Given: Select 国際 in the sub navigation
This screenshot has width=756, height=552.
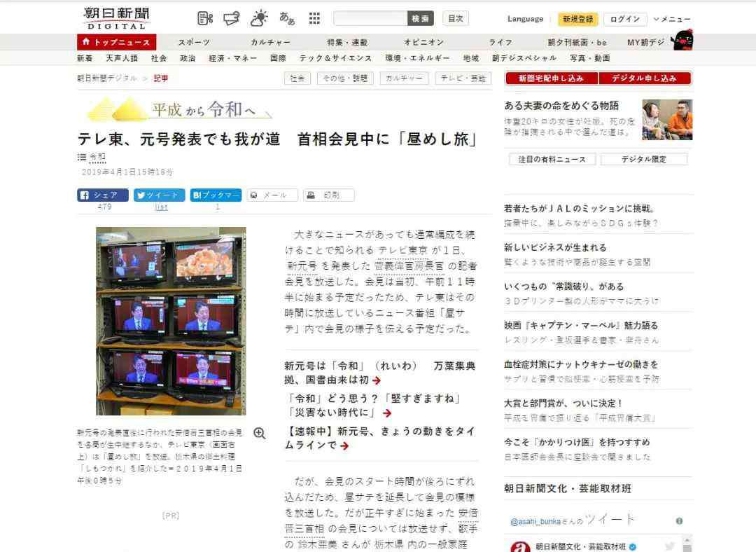Looking at the screenshot, I should pyautogui.click(x=278, y=58).
